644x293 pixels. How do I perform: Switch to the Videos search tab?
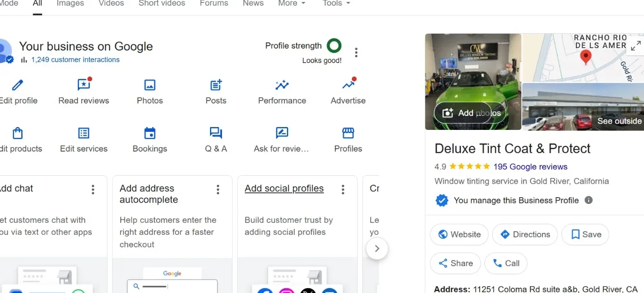(x=111, y=3)
